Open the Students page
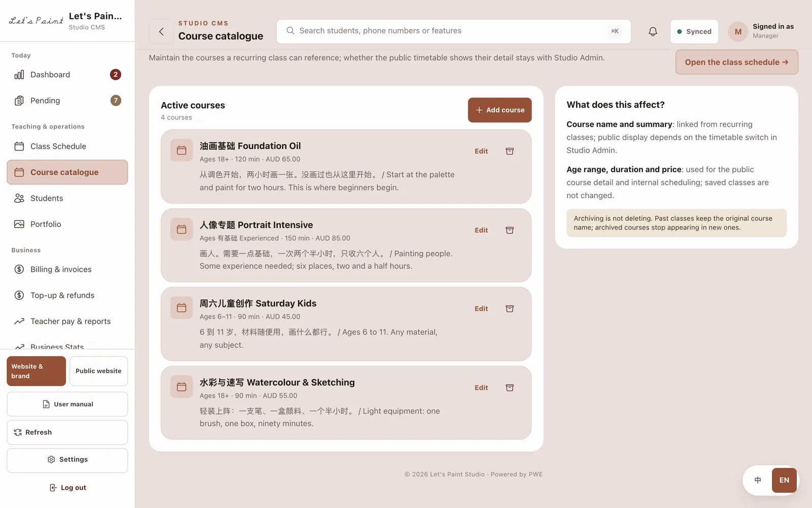The height and width of the screenshot is (508, 812). pos(67,198)
